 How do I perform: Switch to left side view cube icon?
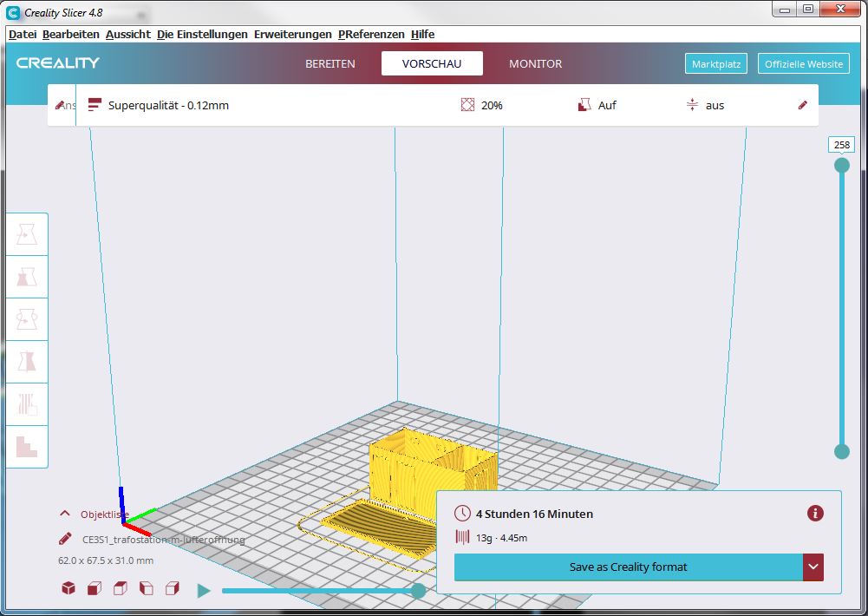click(147, 587)
